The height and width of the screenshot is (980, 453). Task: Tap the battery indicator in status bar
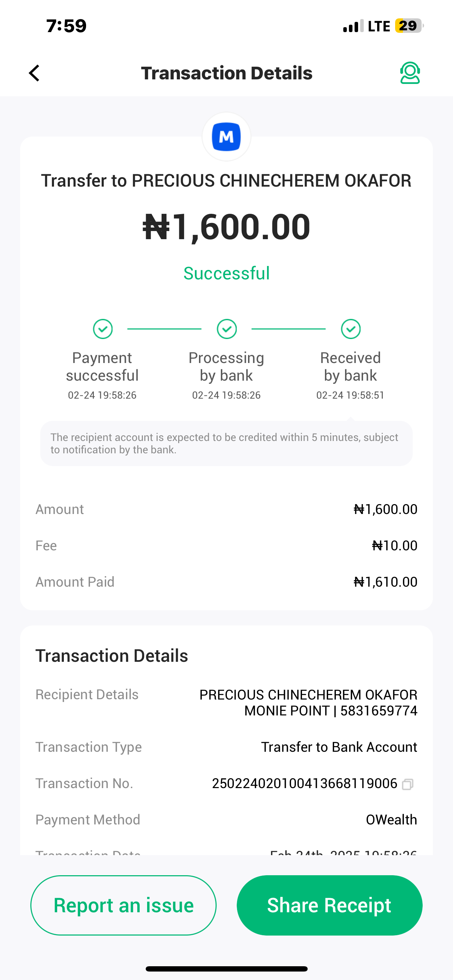click(x=409, y=26)
